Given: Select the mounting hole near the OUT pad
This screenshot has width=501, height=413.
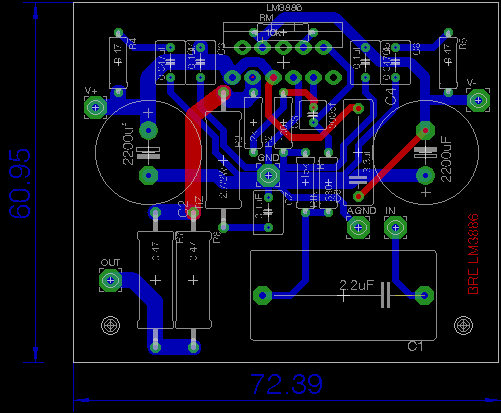Looking at the screenshot, I should pos(110,325).
